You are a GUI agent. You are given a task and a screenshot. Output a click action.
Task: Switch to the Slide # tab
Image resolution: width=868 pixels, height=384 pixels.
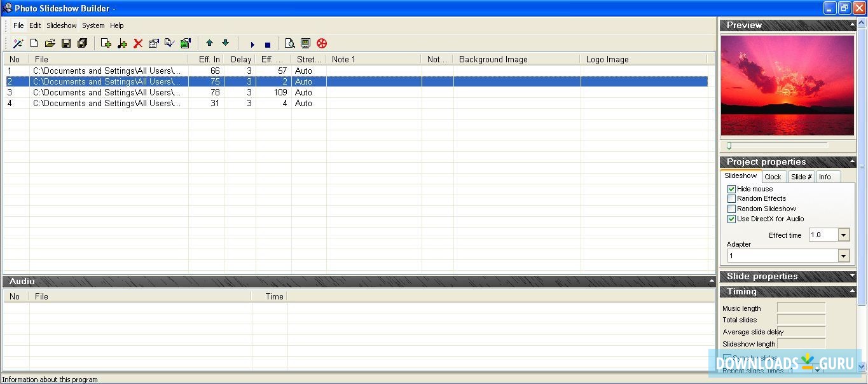tap(801, 177)
